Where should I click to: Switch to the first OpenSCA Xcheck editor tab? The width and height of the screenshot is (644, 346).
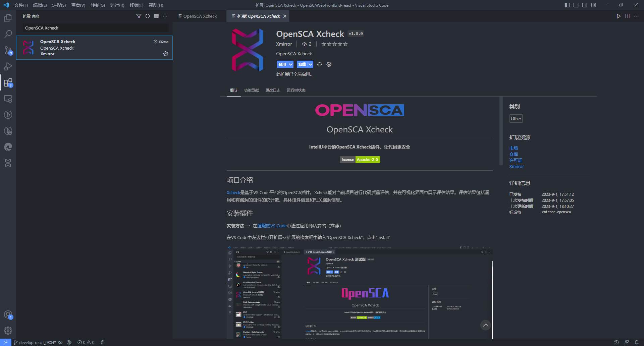[200, 16]
